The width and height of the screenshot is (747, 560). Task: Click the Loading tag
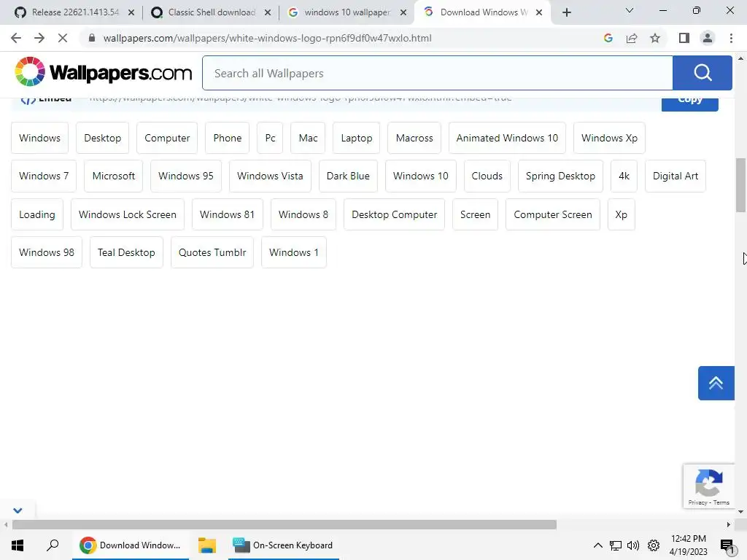(36, 214)
